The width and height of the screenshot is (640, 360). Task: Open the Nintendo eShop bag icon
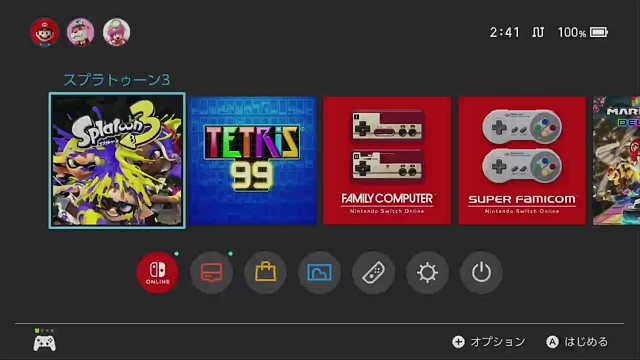pos(265,272)
